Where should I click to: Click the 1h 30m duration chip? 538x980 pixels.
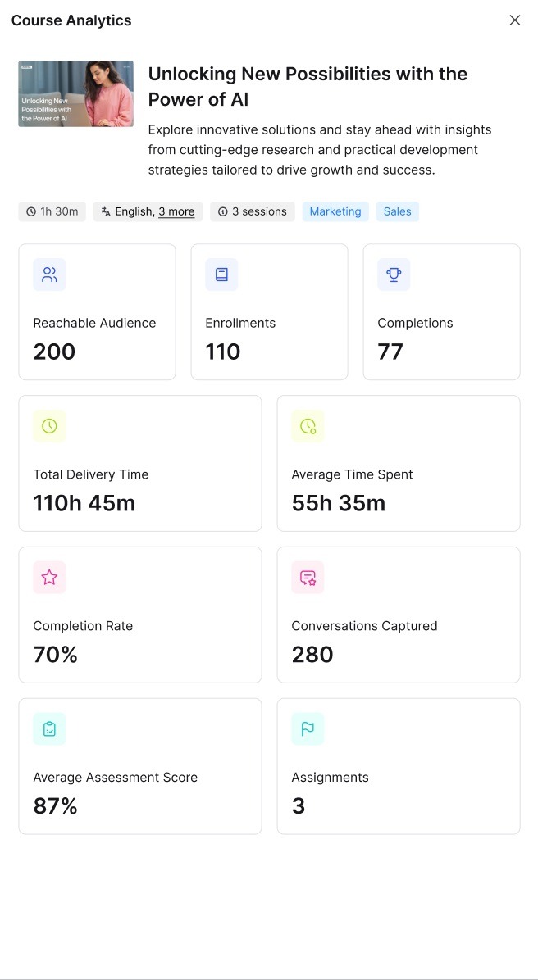(52, 211)
